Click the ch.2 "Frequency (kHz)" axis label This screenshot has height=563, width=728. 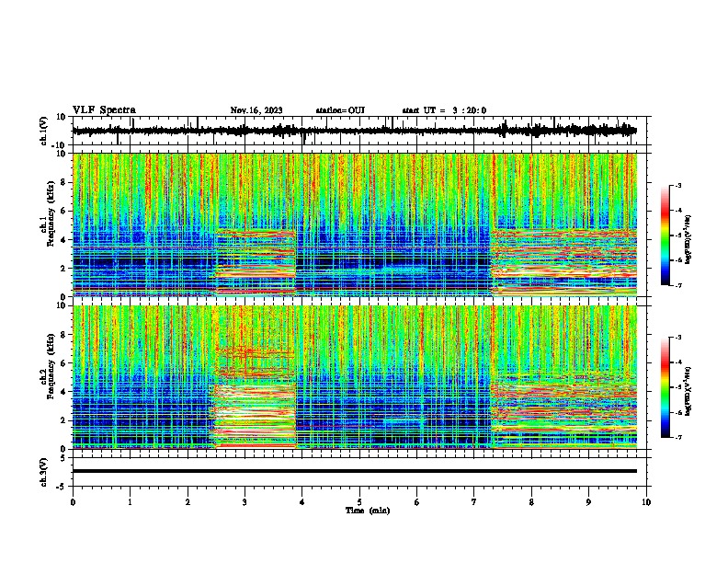click(x=51, y=366)
